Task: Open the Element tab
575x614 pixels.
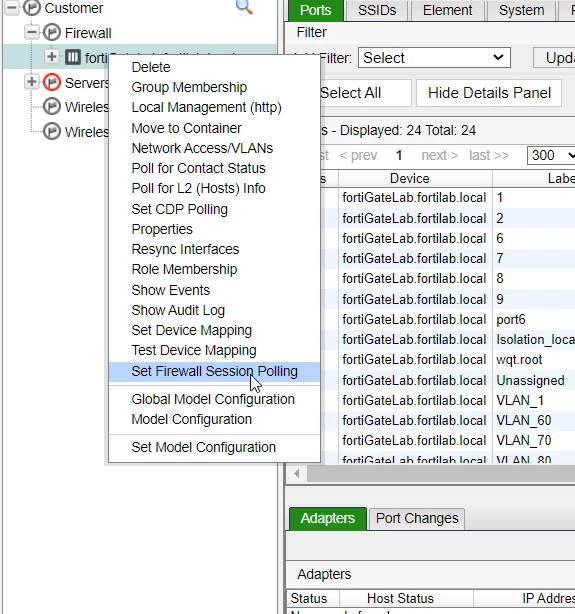Action: [x=447, y=10]
